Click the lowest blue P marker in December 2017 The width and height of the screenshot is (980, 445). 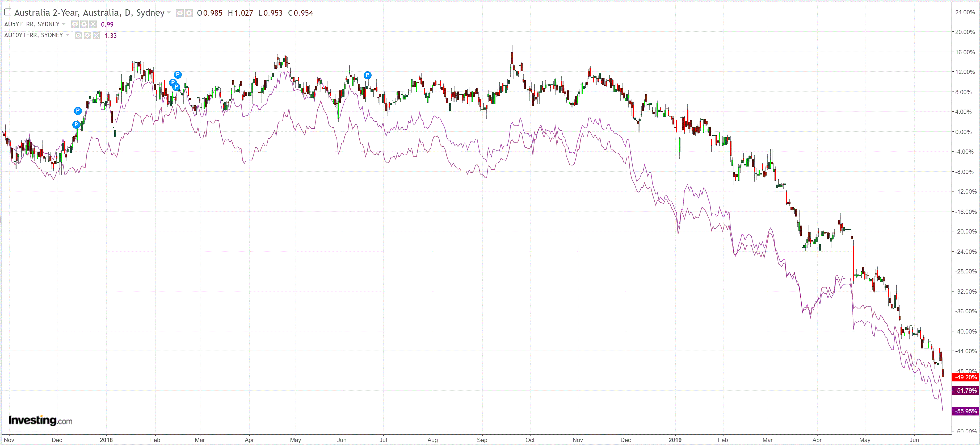tap(76, 124)
